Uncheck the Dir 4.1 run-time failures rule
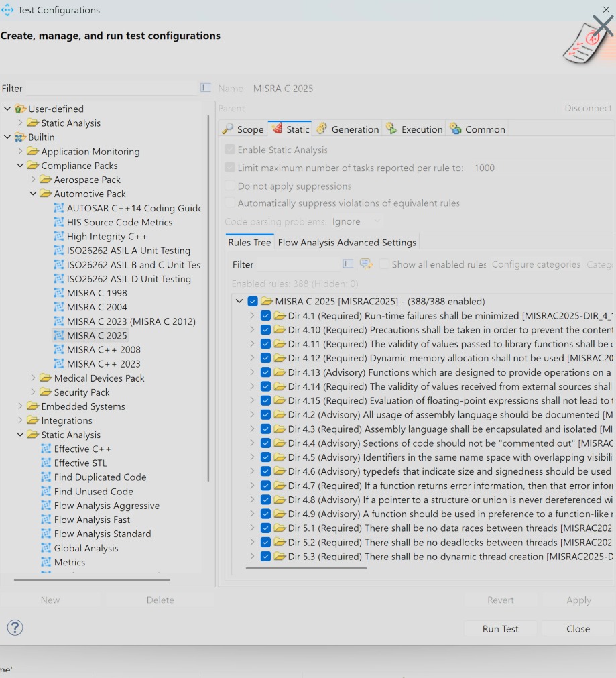This screenshot has height=678, width=616. tap(266, 316)
